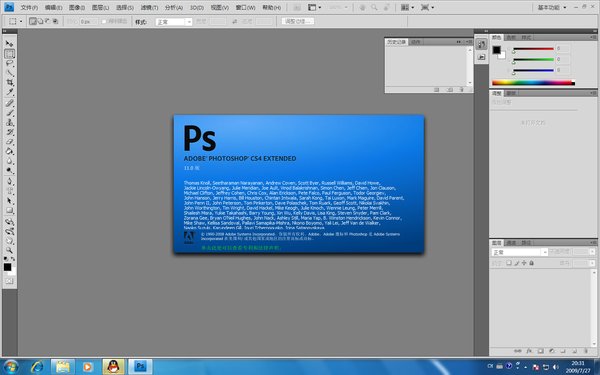Screen dimensions: 600x375
Task: Switch to the 动作 Actions tab
Action: (x=416, y=42)
